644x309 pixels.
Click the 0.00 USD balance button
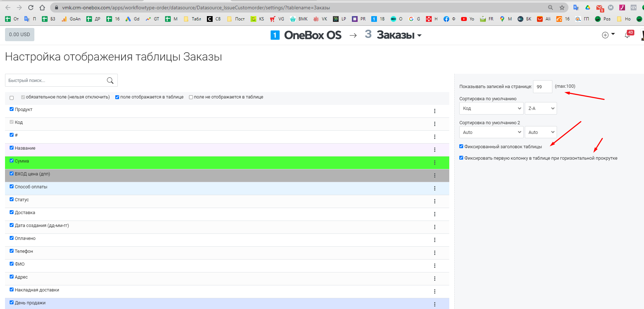tap(20, 34)
